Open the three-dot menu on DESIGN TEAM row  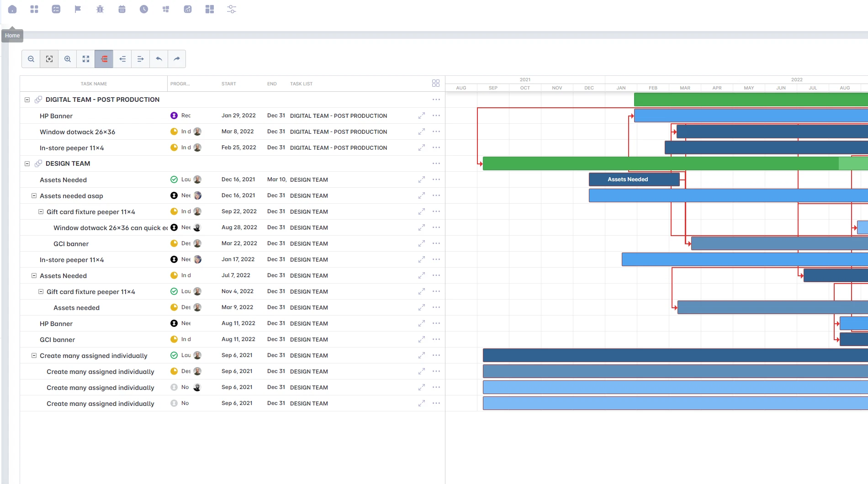436,163
